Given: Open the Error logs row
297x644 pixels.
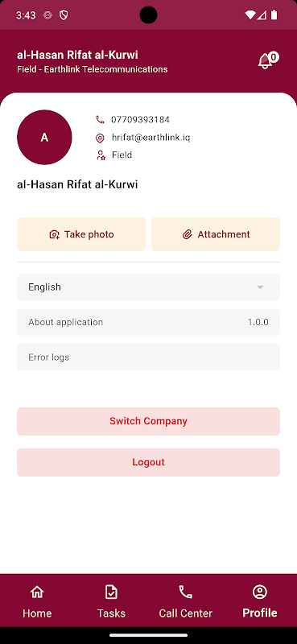Looking at the screenshot, I should point(148,357).
